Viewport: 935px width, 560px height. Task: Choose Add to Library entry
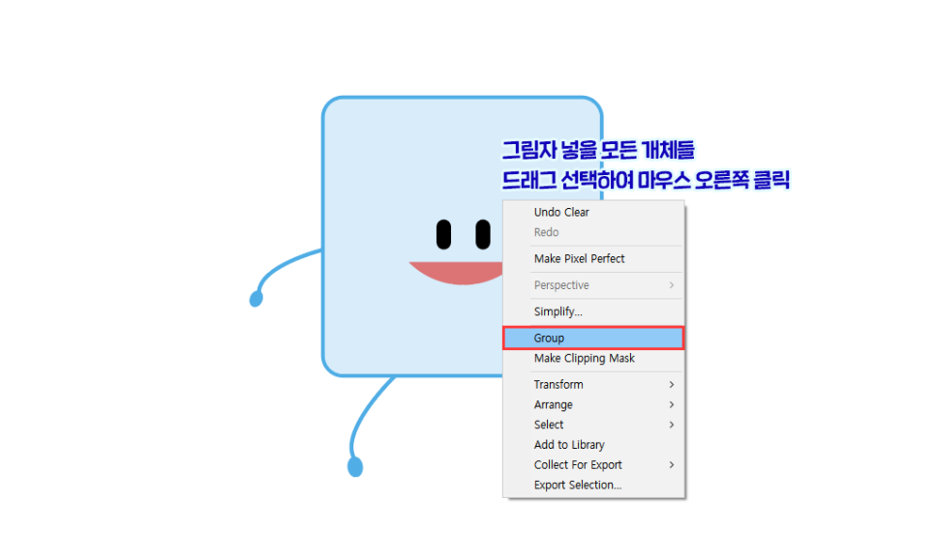(x=593, y=445)
